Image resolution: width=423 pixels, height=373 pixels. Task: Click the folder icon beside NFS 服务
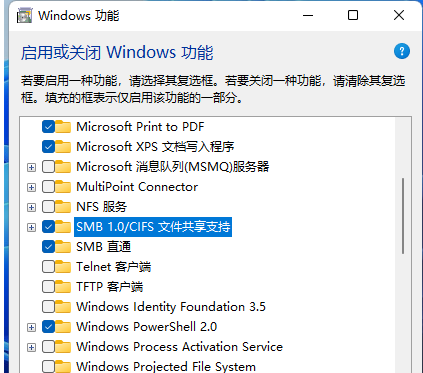63,207
